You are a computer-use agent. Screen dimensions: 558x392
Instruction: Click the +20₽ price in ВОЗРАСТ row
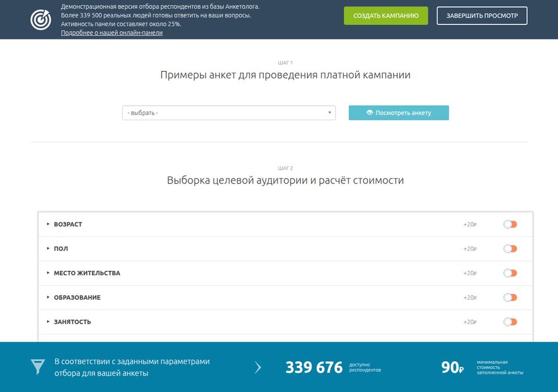coord(470,225)
